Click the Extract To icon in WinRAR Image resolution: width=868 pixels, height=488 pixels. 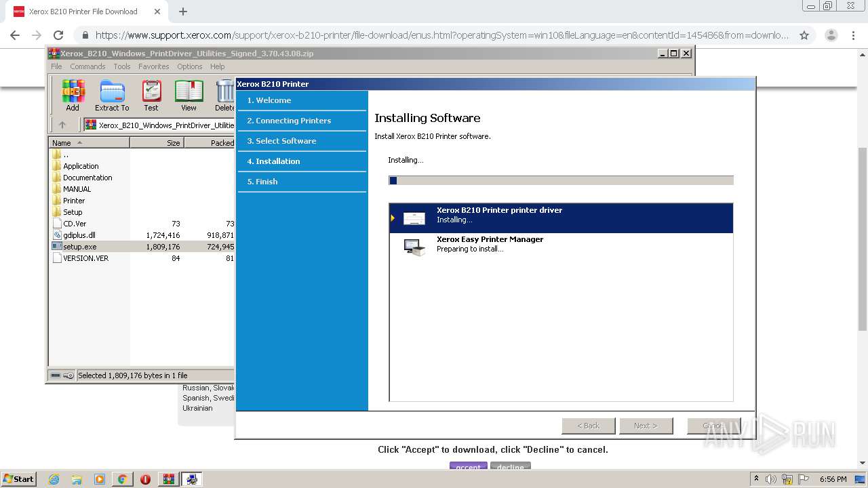[x=112, y=95]
